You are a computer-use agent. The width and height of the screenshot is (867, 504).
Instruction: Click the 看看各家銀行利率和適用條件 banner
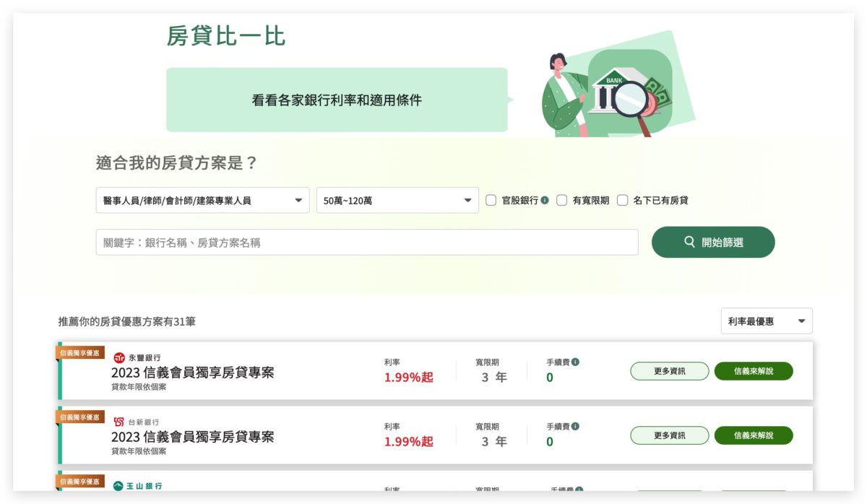[x=337, y=100]
